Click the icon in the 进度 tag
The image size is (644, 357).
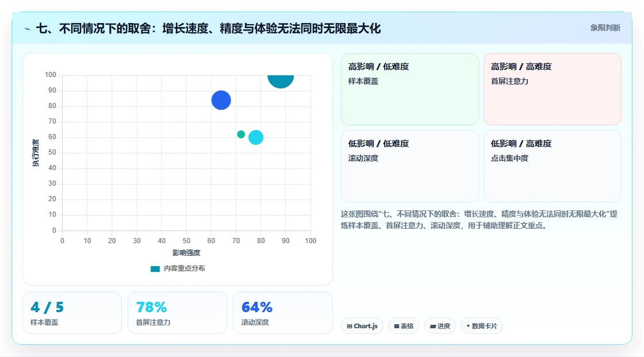[433, 326]
